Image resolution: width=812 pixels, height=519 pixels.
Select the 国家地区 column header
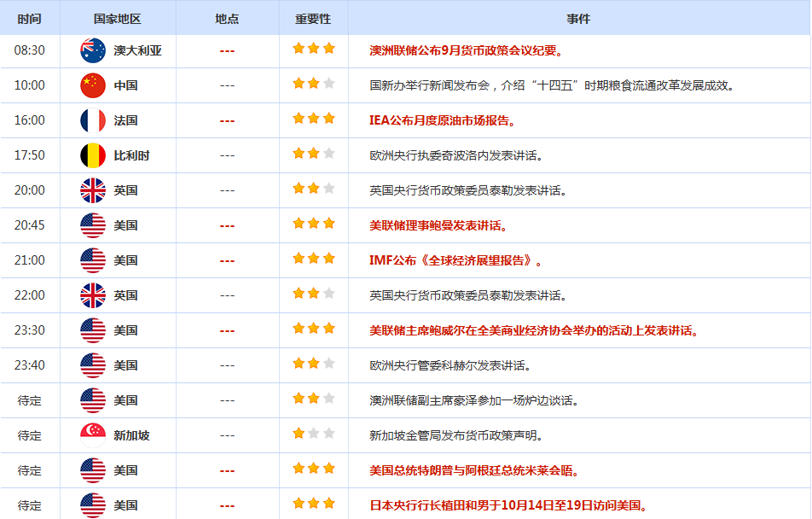click(x=118, y=18)
